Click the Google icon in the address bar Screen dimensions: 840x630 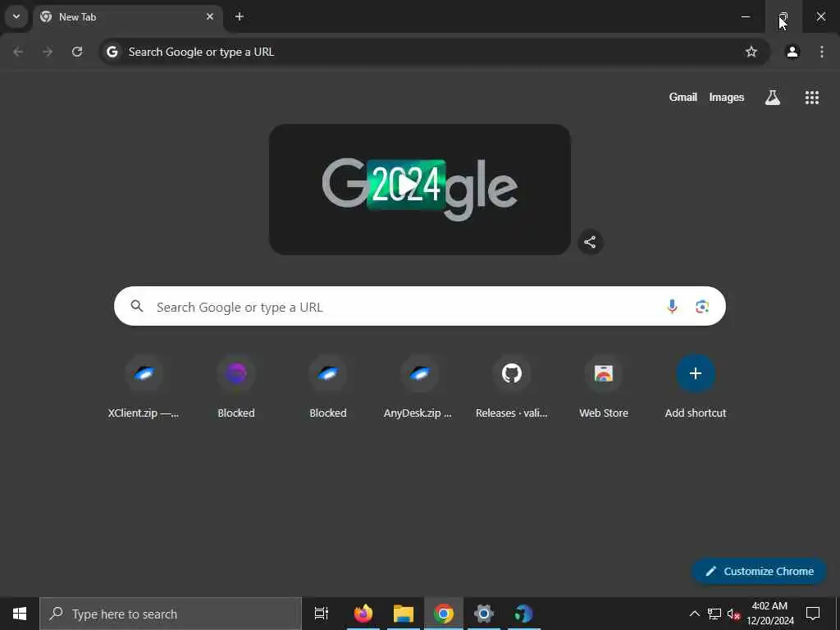click(112, 52)
